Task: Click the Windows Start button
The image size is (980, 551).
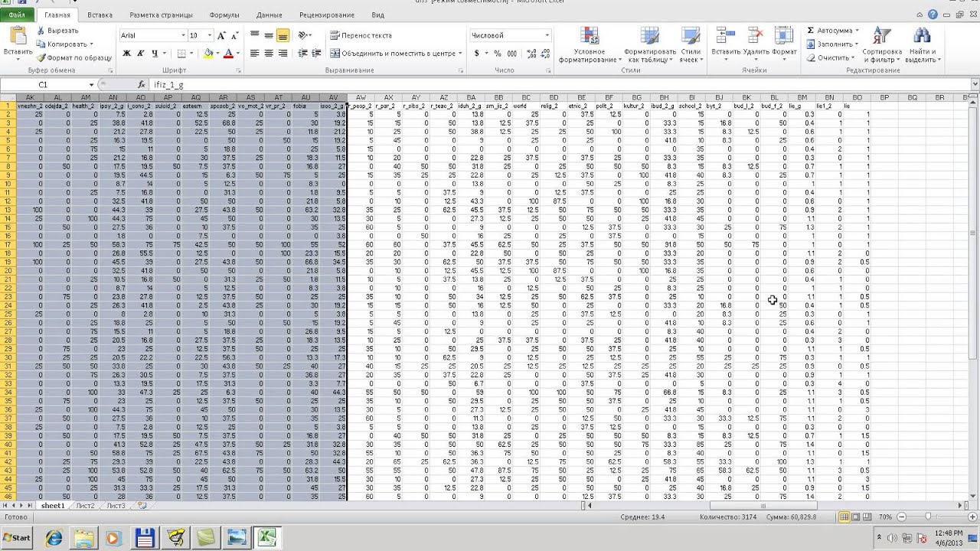Action: point(17,537)
